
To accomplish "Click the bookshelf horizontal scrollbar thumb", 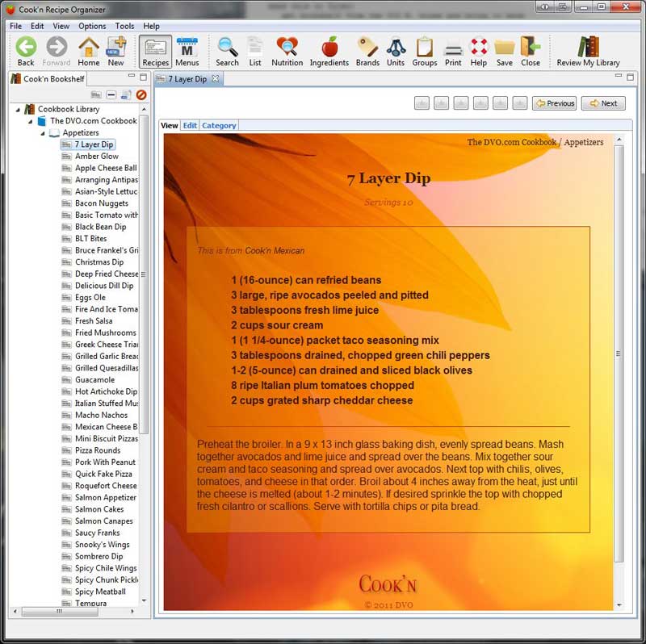I will (x=60, y=612).
